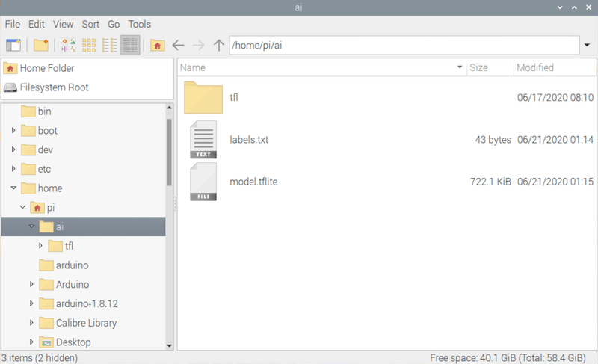Screen dimensions: 598x364
Task: Select boot folder in tree
Action: [40, 131]
